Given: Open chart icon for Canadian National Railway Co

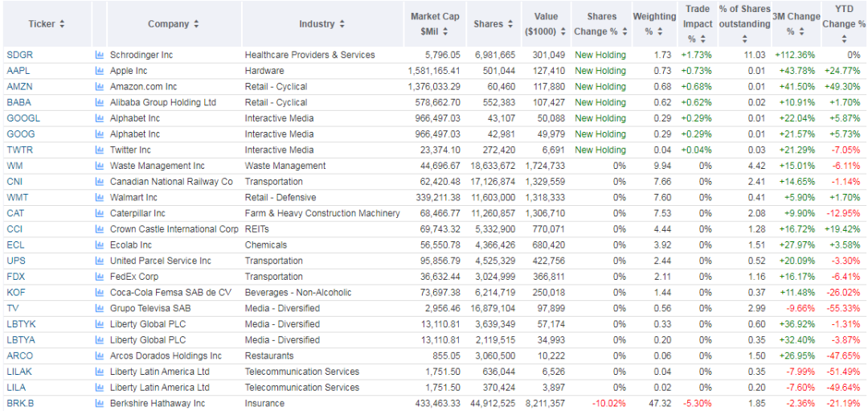Looking at the screenshot, I should tap(100, 182).
